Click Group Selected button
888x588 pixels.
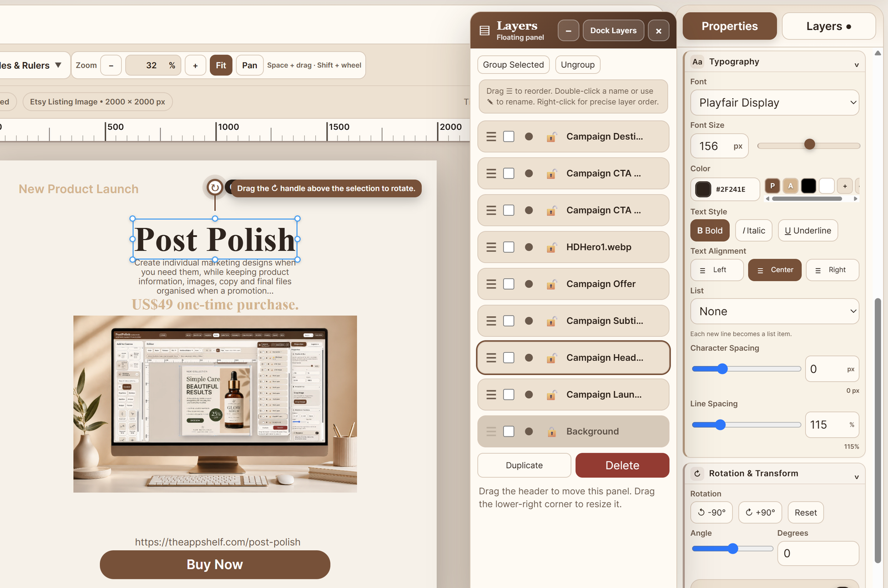[x=513, y=65]
